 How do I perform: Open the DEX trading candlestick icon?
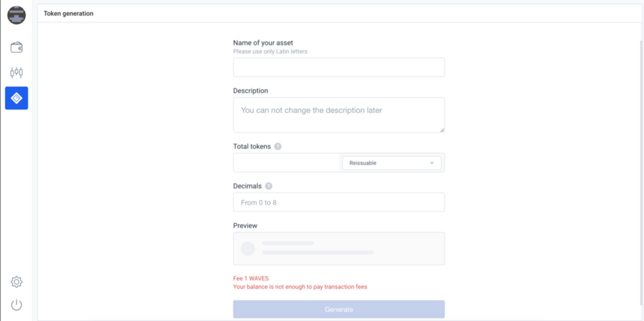(x=16, y=73)
